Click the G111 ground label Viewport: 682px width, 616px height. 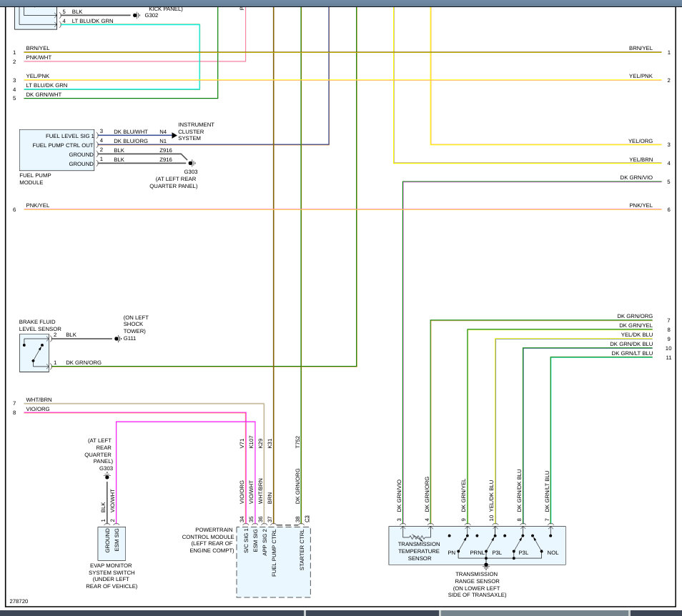click(129, 338)
